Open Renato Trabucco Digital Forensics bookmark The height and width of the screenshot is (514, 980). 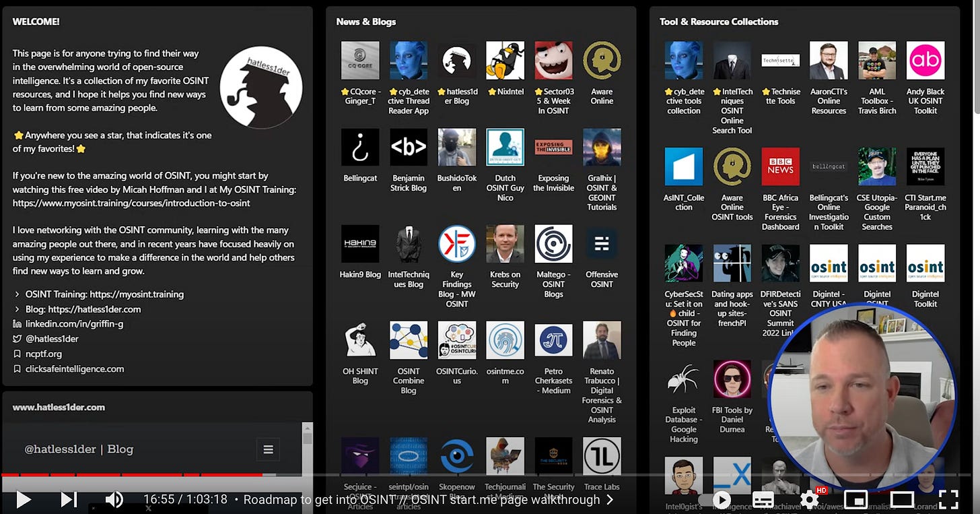602,340
